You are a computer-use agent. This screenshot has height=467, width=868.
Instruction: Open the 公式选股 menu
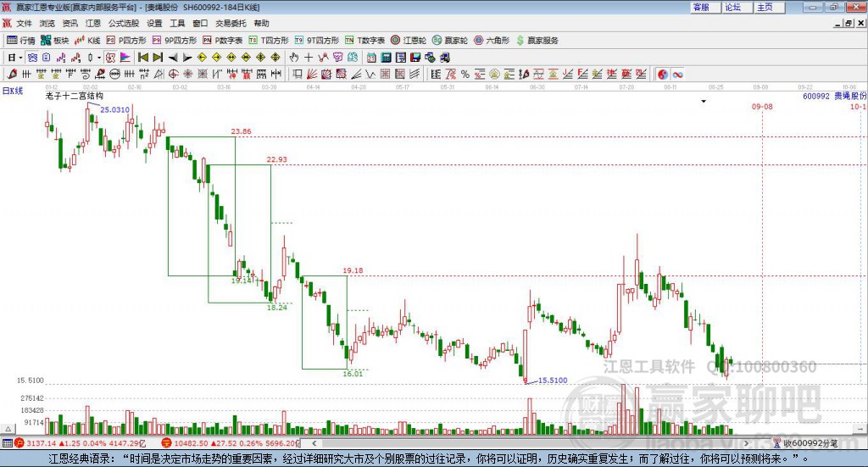[124, 23]
